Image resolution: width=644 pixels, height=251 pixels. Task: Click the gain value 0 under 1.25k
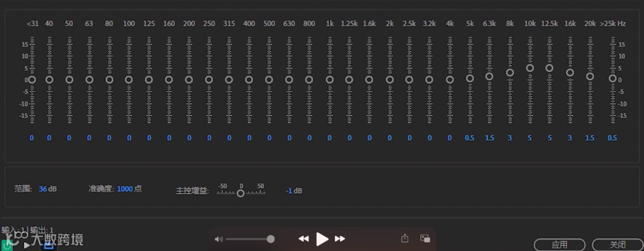tap(349, 138)
